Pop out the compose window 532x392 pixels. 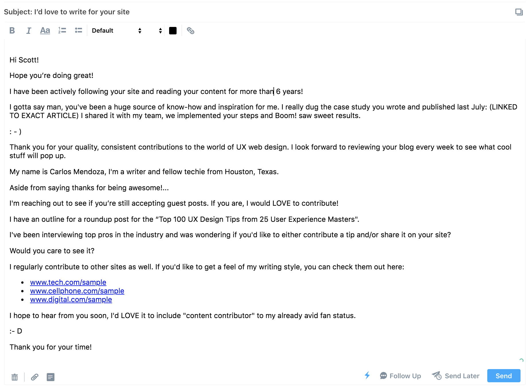pos(519,12)
